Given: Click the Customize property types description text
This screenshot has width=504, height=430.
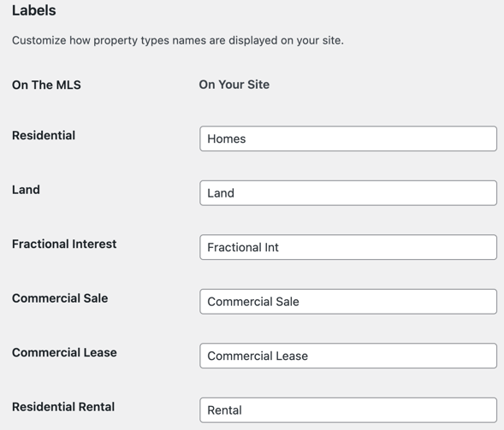Looking at the screenshot, I should click(x=178, y=40).
